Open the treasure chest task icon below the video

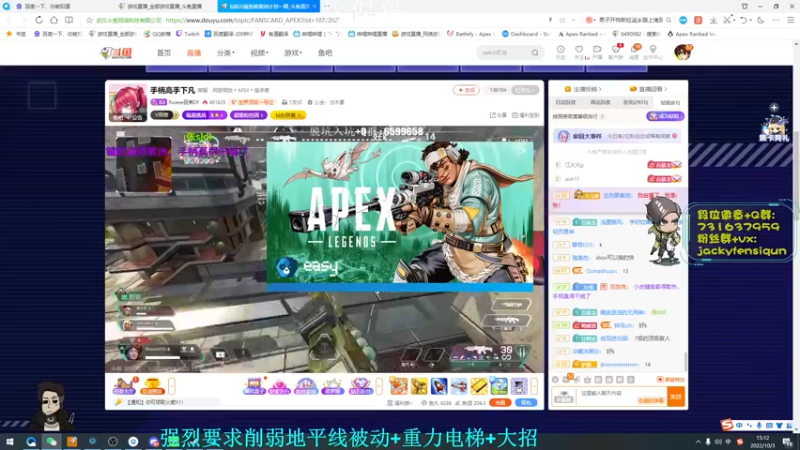(124, 386)
